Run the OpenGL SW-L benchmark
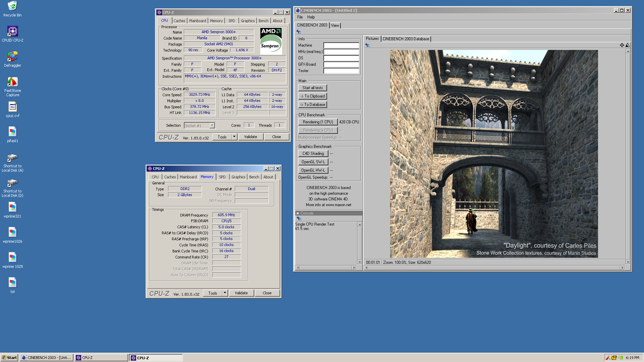 (313, 162)
